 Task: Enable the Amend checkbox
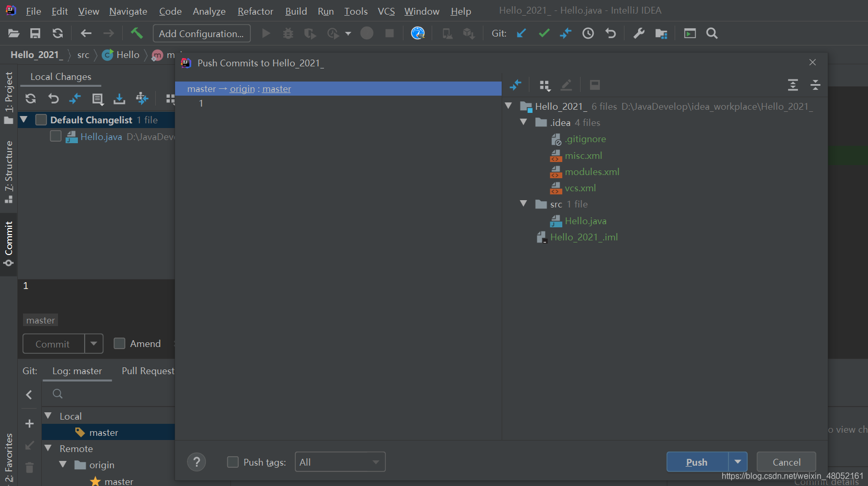click(x=120, y=343)
